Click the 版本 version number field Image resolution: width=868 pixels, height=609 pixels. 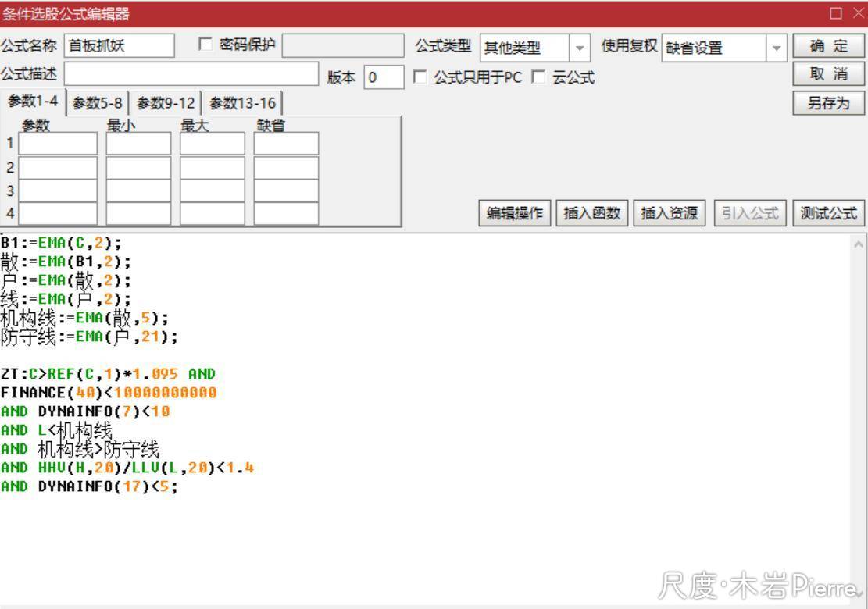point(384,77)
